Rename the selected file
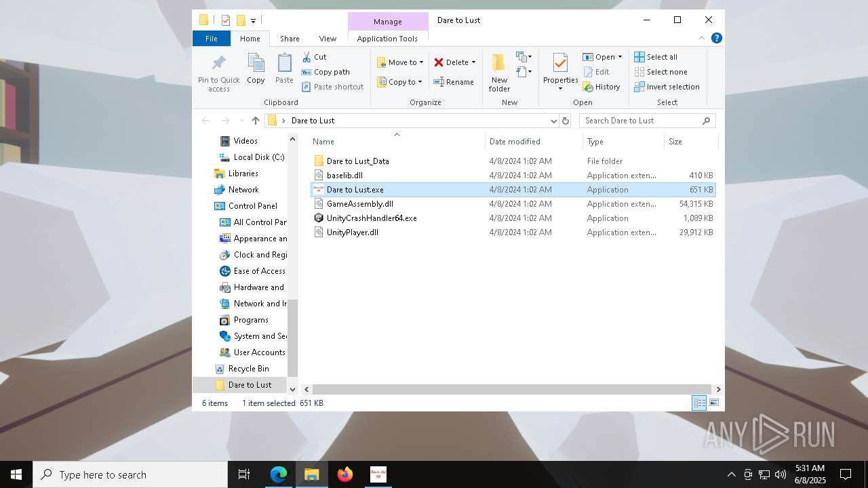 (454, 82)
